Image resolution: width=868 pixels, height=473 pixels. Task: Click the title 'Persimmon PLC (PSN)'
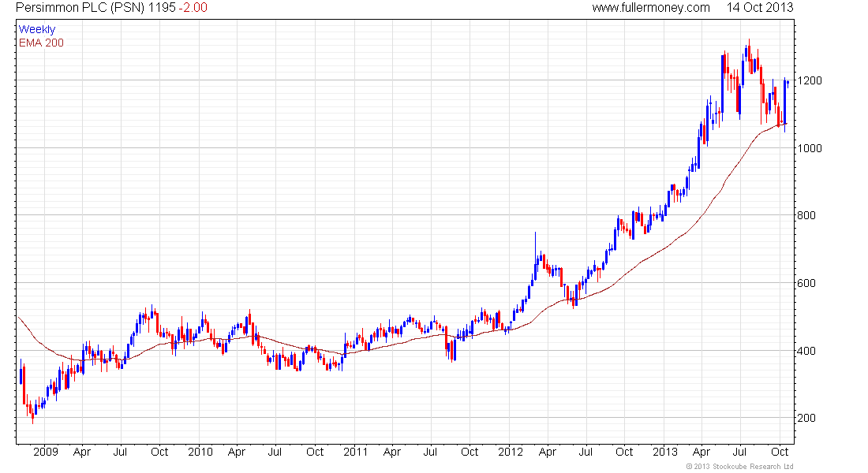[80, 8]
